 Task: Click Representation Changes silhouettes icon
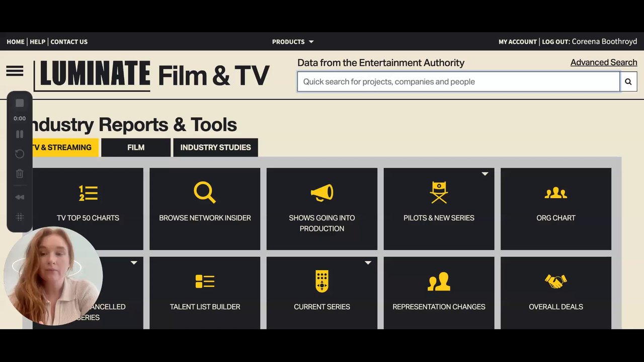tap(439, 282)
